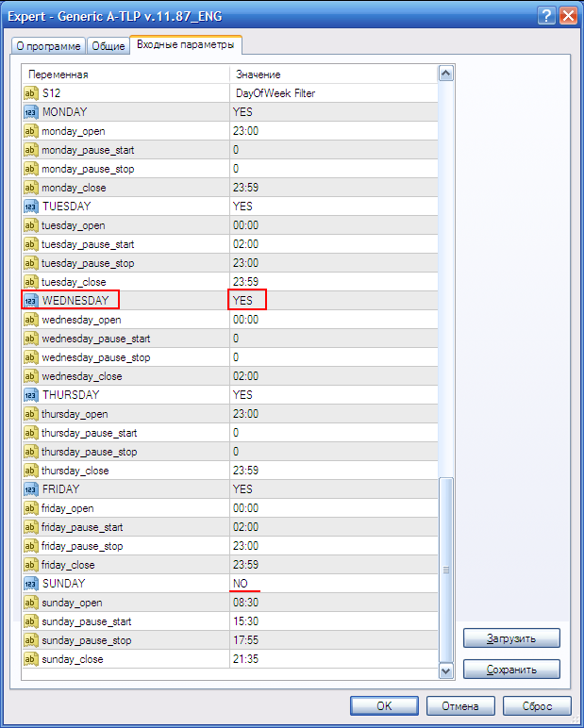Image resolution: width=584 pixels, height=728 pixels.
Task: Click the 'Значение' column header
Action: [x=334, y=74]
